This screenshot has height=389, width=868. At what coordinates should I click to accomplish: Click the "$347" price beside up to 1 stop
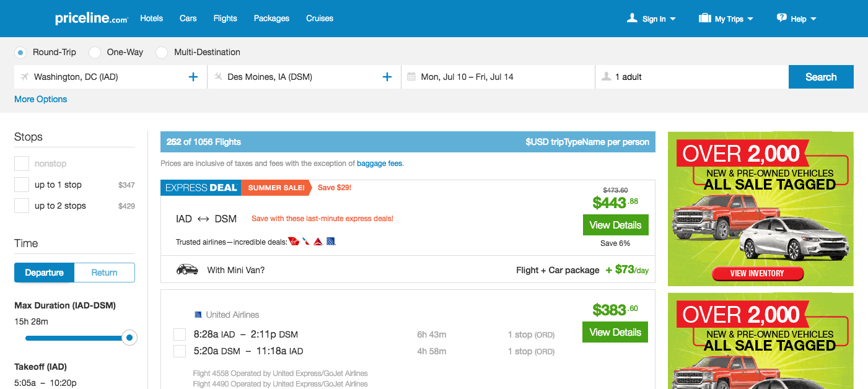tap(126, 185)
